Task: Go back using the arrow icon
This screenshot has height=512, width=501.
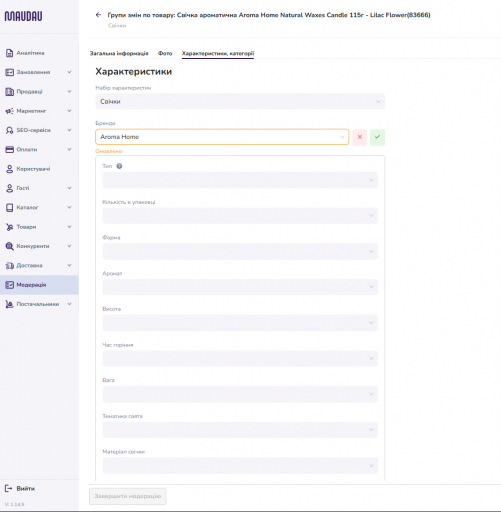Action: (x=98, y=15)
